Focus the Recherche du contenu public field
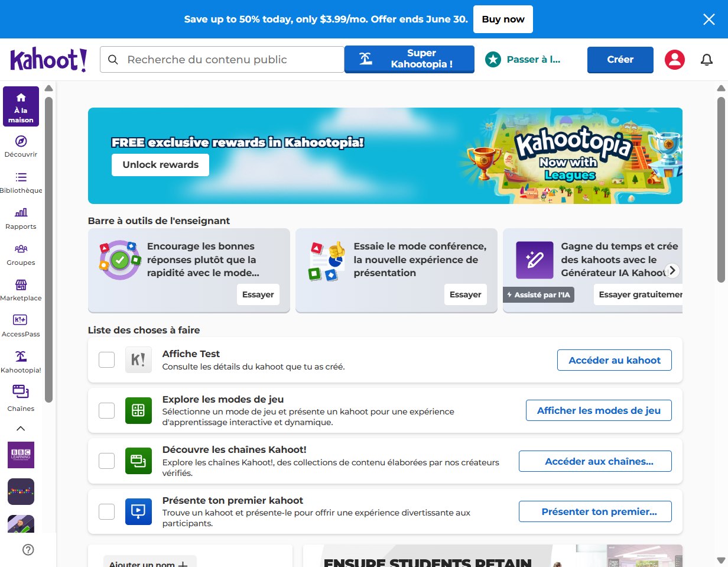728x567 pixels. pos(222,60)
